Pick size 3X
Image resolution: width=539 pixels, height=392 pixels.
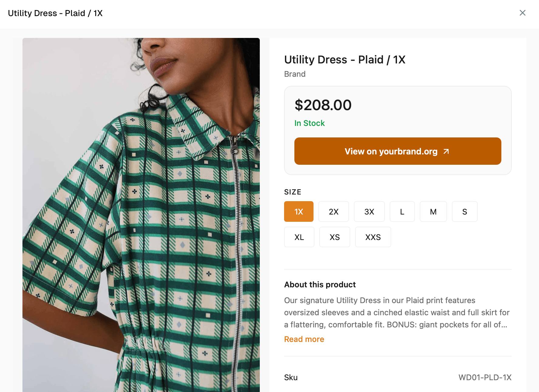[369, 212]
